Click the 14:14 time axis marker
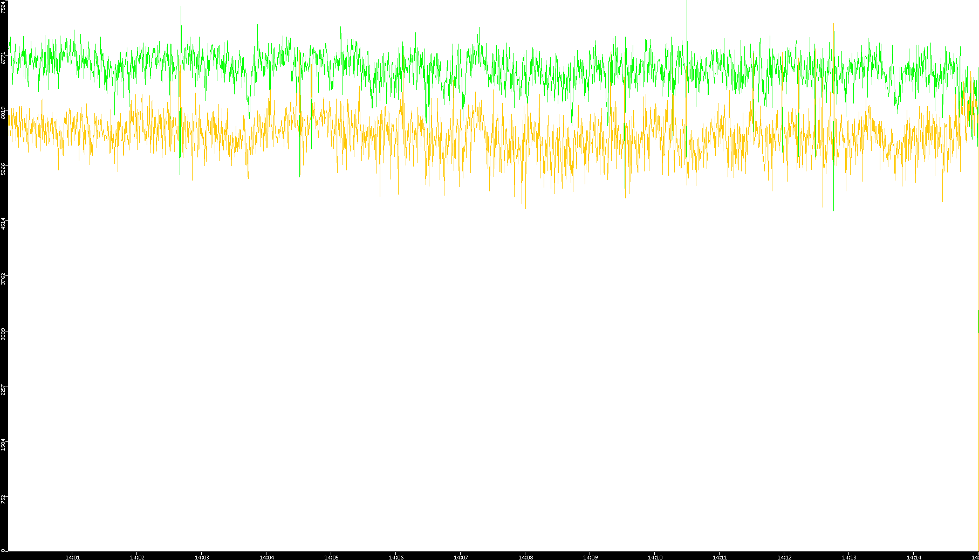 [x=914, y=557]
